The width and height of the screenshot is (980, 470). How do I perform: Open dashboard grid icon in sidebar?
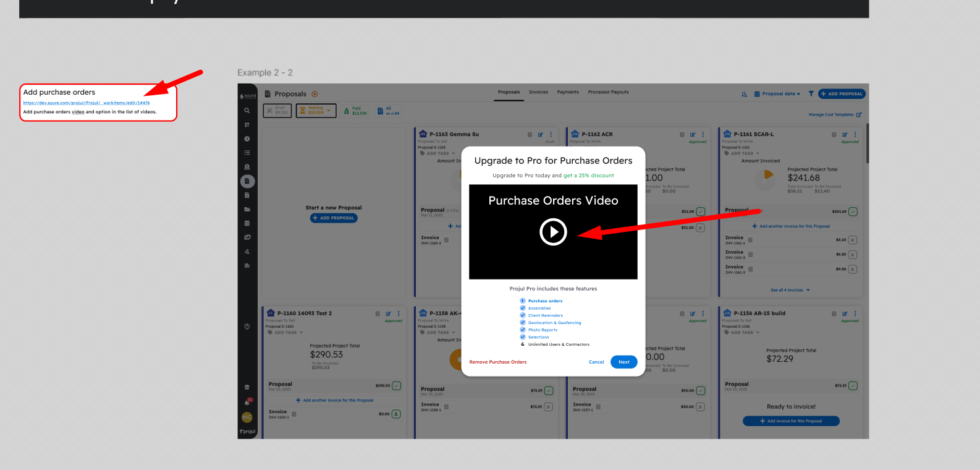[x=247, y=125]
